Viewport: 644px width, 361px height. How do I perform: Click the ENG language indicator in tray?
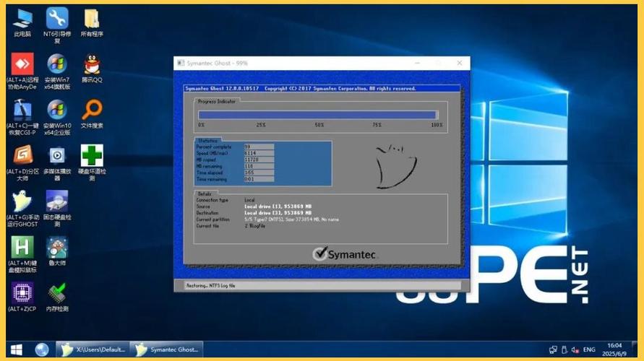click(x=589, y=349)
